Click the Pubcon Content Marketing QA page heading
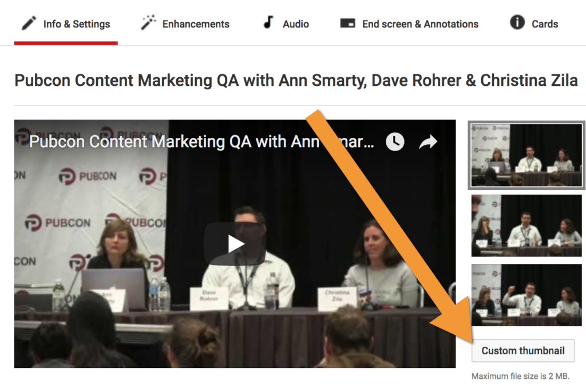586x392 pixels. point(296,80)
